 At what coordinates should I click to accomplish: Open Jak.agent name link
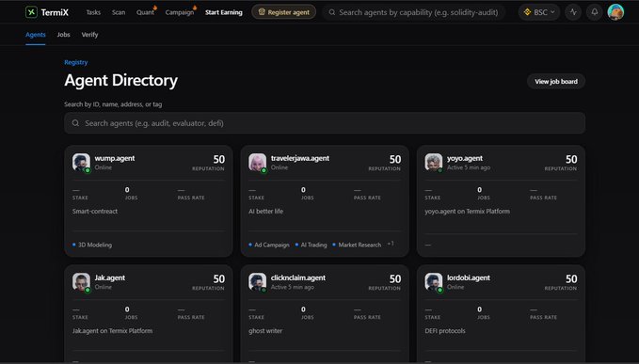coord(109,277)
